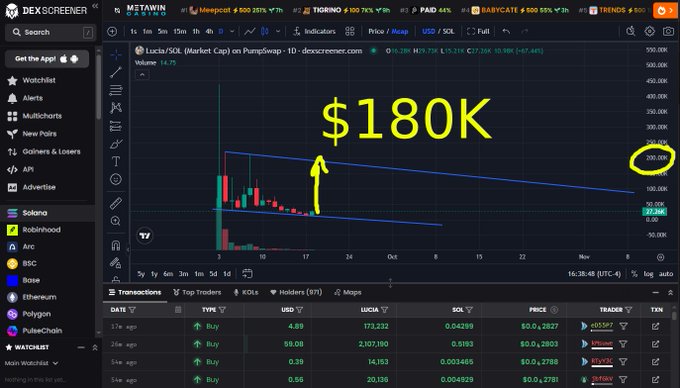
Task: Open chart style dropdown arrow
Action: pyautogui.click(x=278, y=31)
